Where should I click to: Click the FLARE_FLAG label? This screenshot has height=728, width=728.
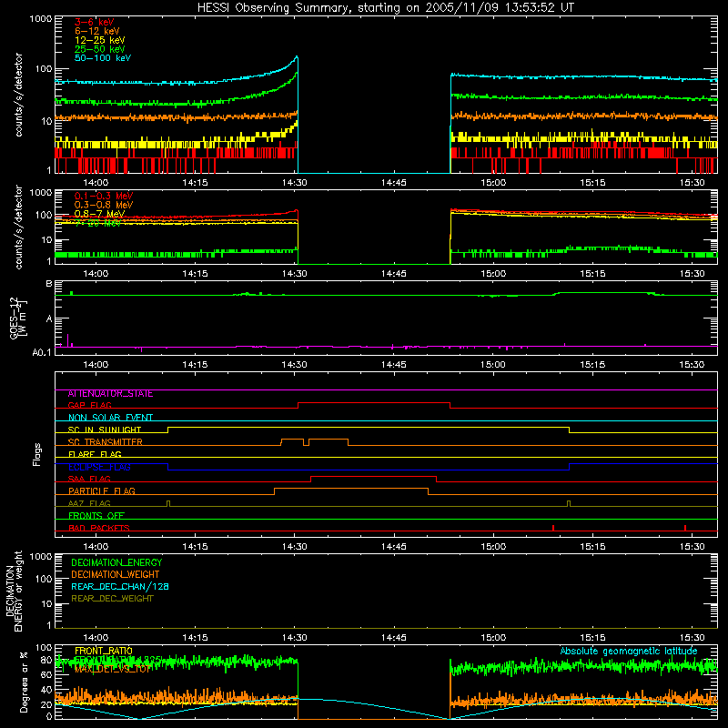point(95,454)
